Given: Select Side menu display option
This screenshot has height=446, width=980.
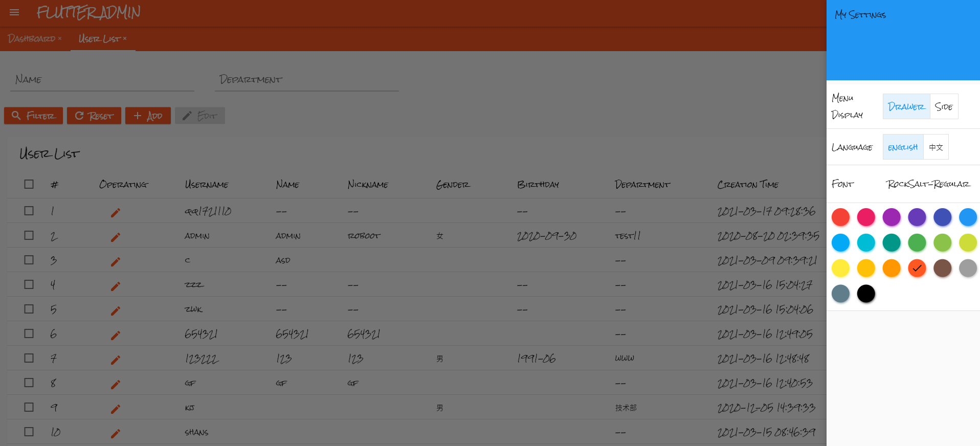Looking at the screenshot, I should [x=944, y=106].
